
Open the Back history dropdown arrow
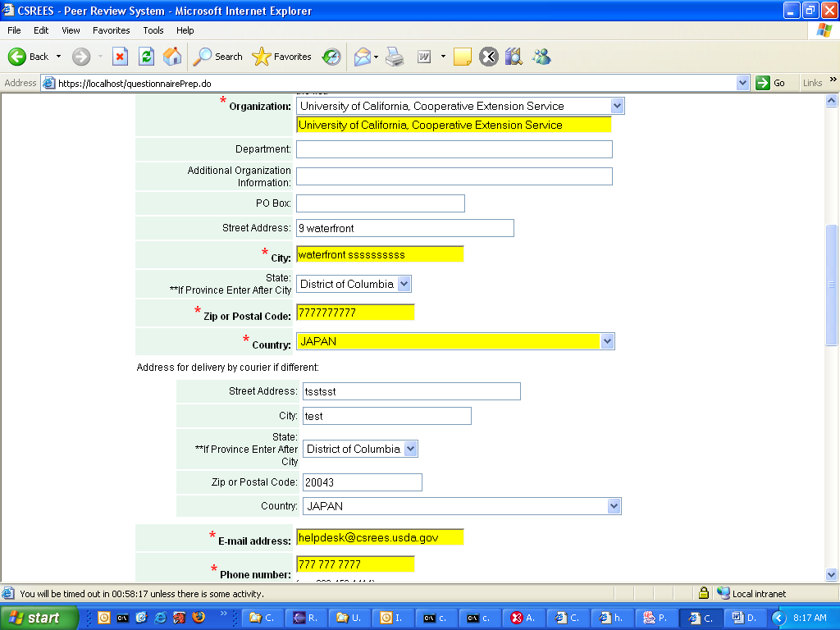pos(58,57)
